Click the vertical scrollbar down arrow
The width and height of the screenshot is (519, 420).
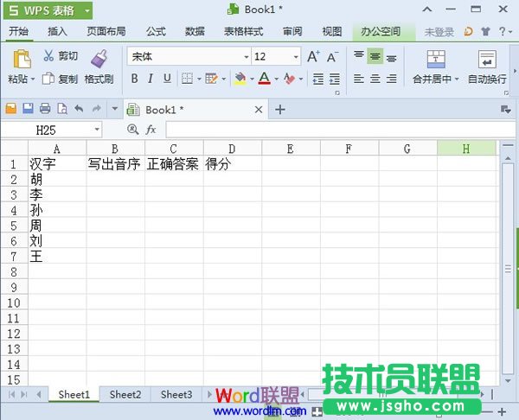tap(508, 381)
